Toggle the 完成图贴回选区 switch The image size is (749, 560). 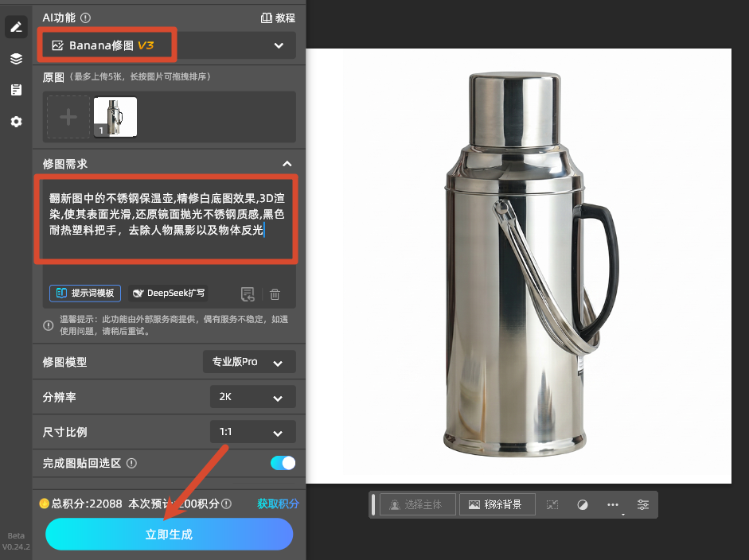pyautogui.click(x=283, y=463)
